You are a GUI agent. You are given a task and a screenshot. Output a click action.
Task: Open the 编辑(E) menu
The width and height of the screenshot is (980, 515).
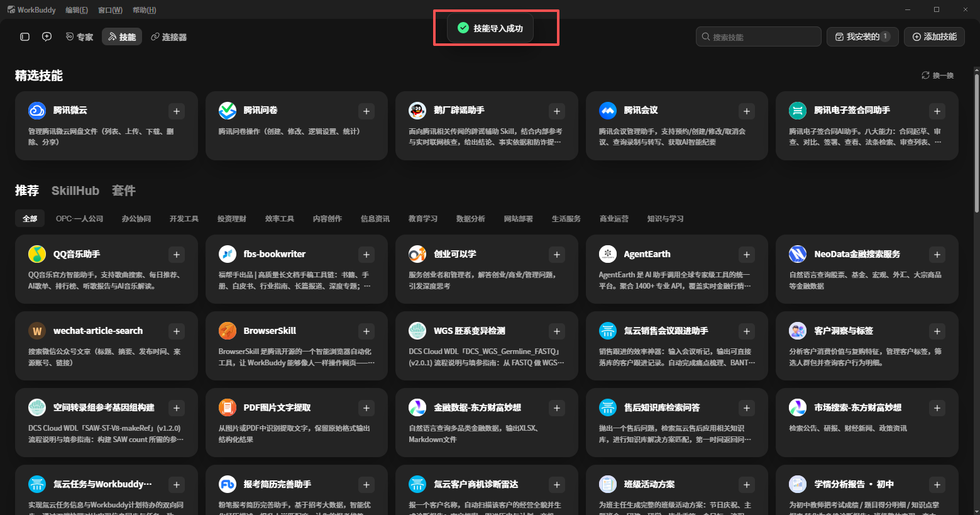77,10
